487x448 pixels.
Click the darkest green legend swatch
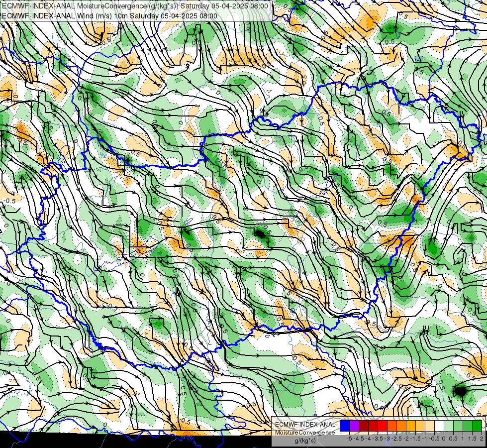[477, 426]
